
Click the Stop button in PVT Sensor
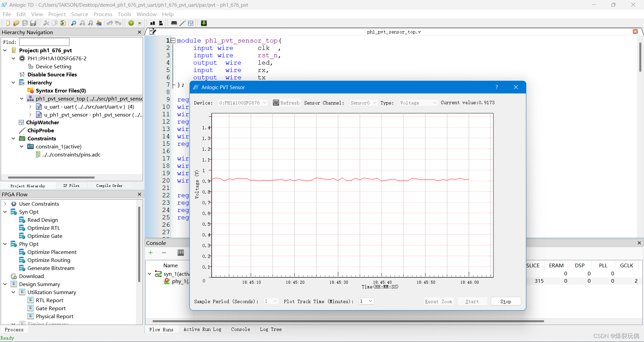[x=506, y=301]
